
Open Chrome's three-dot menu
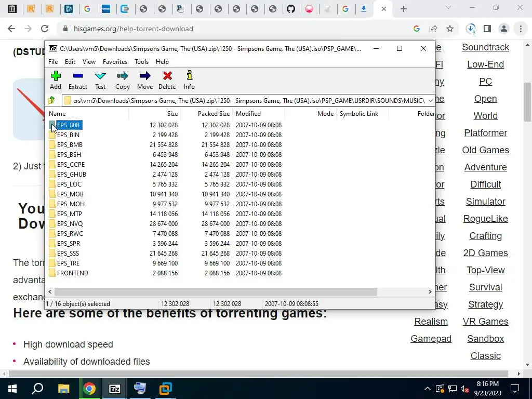(x=521, y=29)
